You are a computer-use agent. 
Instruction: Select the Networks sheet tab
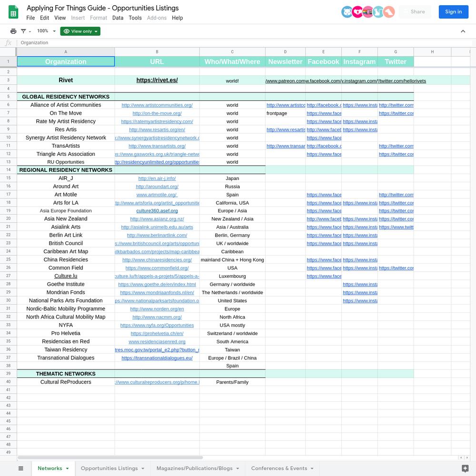click(50, 468)
